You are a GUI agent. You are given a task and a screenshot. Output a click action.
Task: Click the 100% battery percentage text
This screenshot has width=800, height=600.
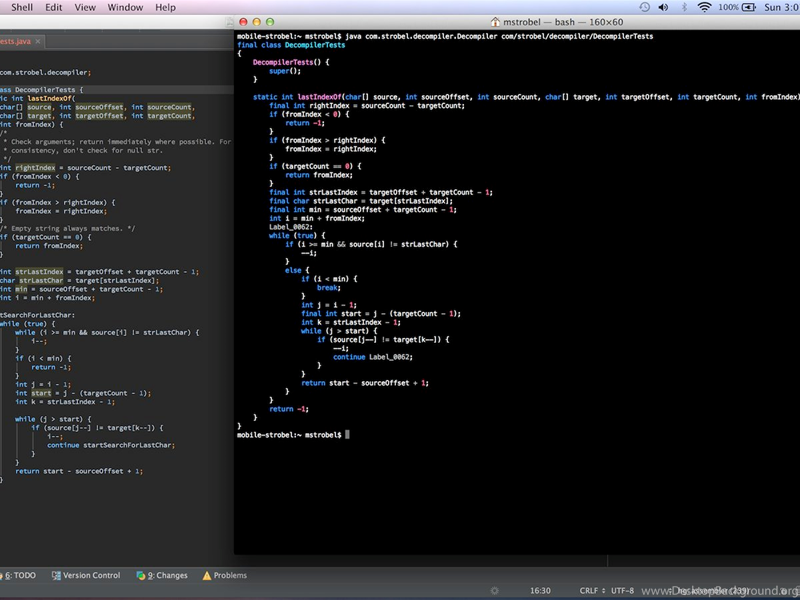coord(729,7)
